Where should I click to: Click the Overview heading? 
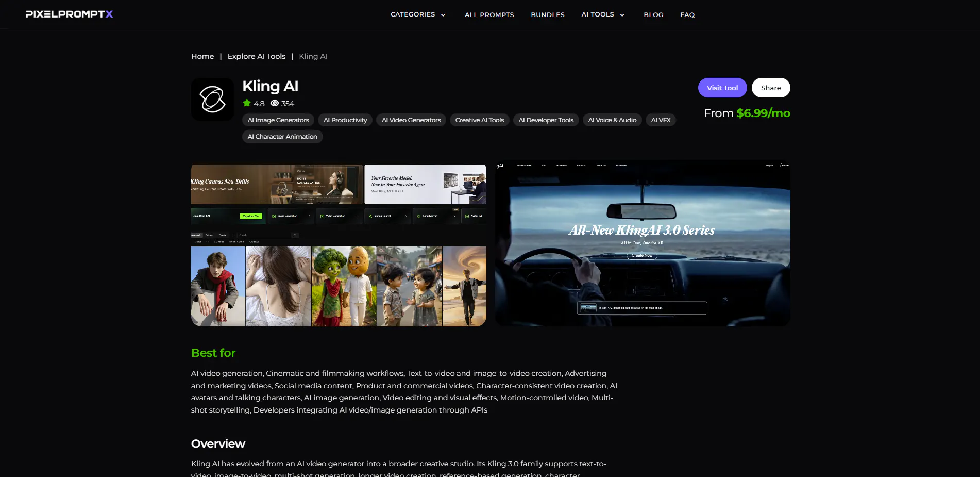click(x=218, y=443)
